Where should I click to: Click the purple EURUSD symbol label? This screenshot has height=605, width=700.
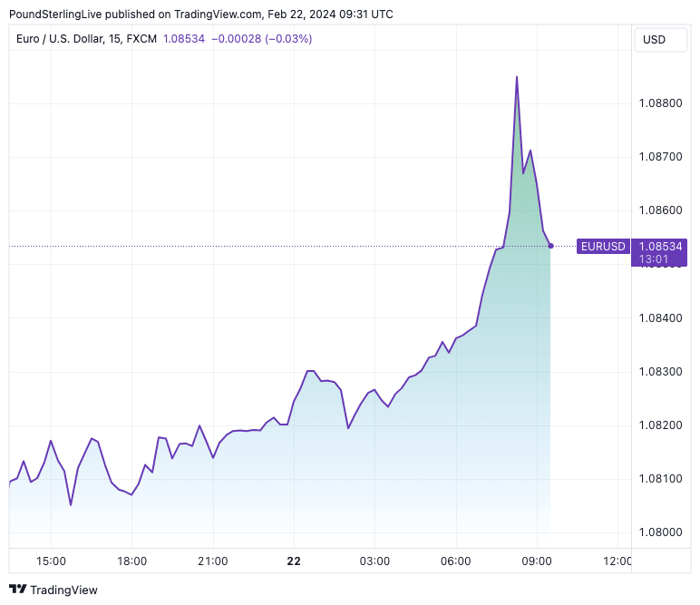click(603, 246)
